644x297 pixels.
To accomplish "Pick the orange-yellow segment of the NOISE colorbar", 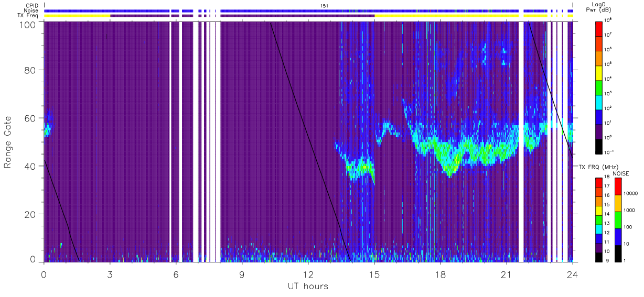I will coord(618,203).
